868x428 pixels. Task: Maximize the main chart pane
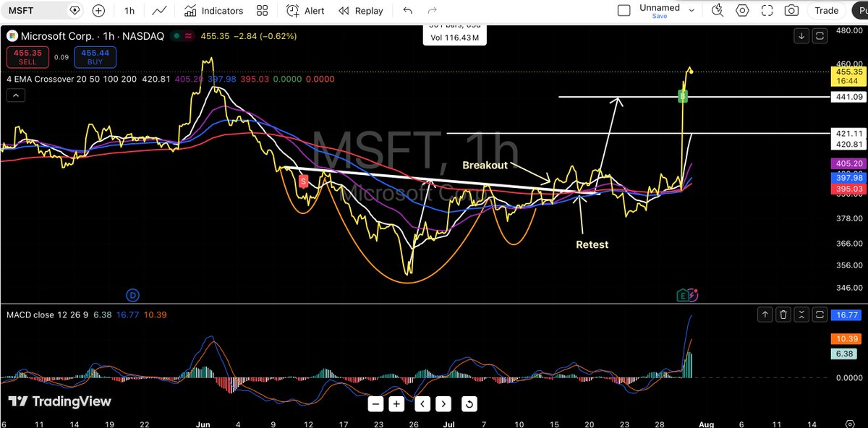click(820, 35)
